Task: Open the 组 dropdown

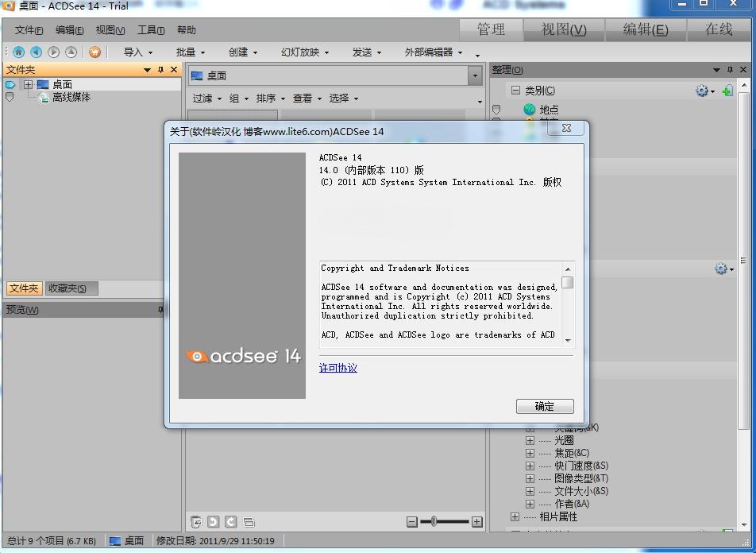Action: 239,99
